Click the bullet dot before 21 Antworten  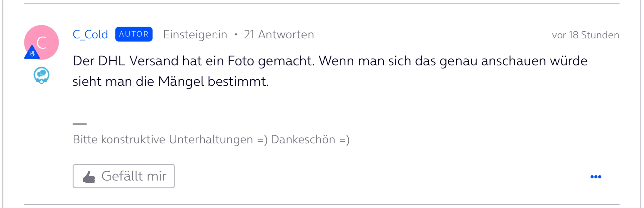click(x=236, y=35)
